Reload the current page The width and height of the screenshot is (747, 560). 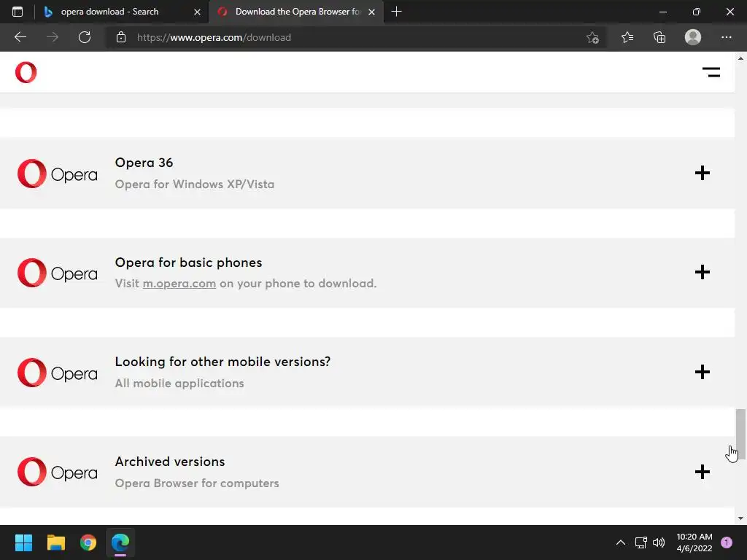[85, 37]
